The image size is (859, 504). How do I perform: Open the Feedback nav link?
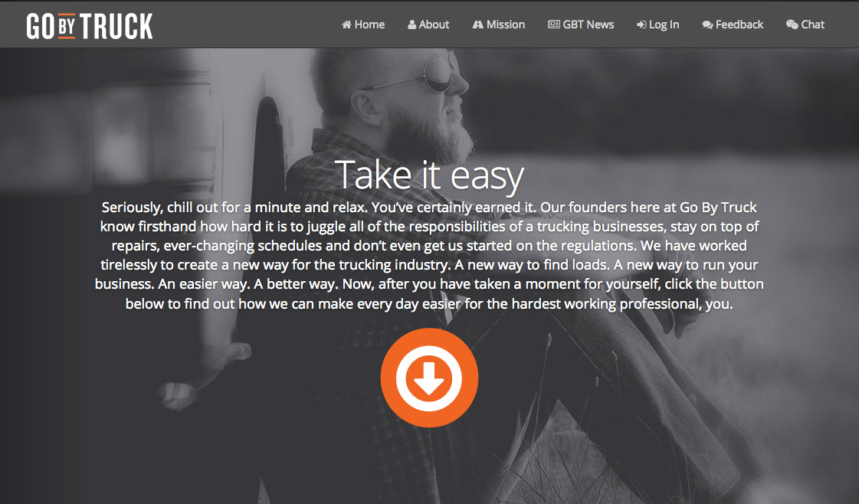click(733, 25)
